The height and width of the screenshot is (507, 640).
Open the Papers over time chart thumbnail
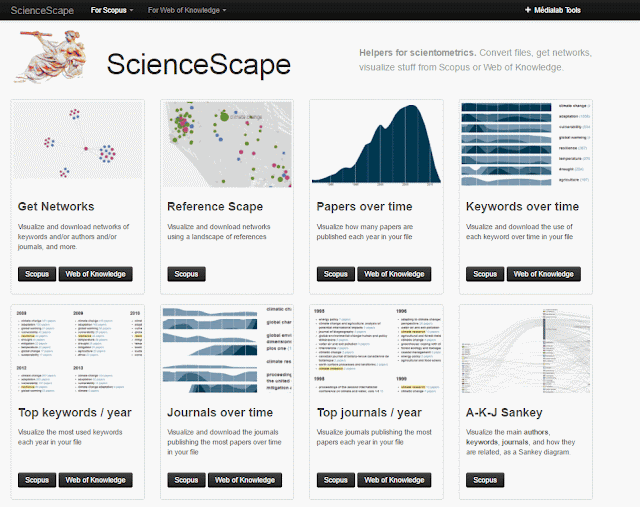tap(376, 145)
